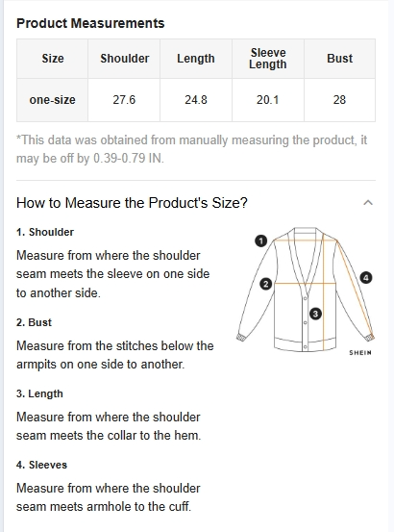Click the How to Measure heading text
The image size is (394, 532).
[x=132, y=203]
